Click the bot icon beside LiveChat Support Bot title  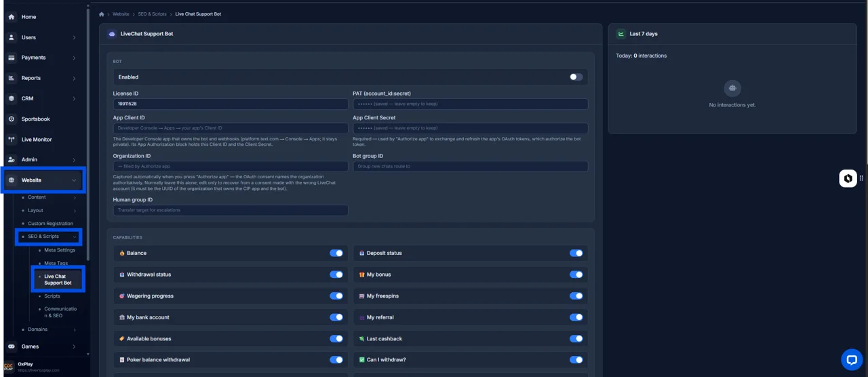[112, 33]
